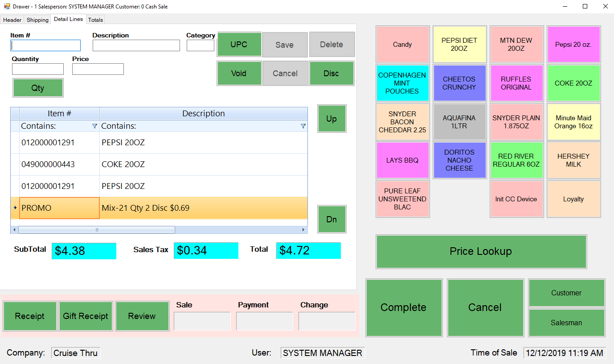
Task: Move selection down with Dn button
Action: click(332, 219)
